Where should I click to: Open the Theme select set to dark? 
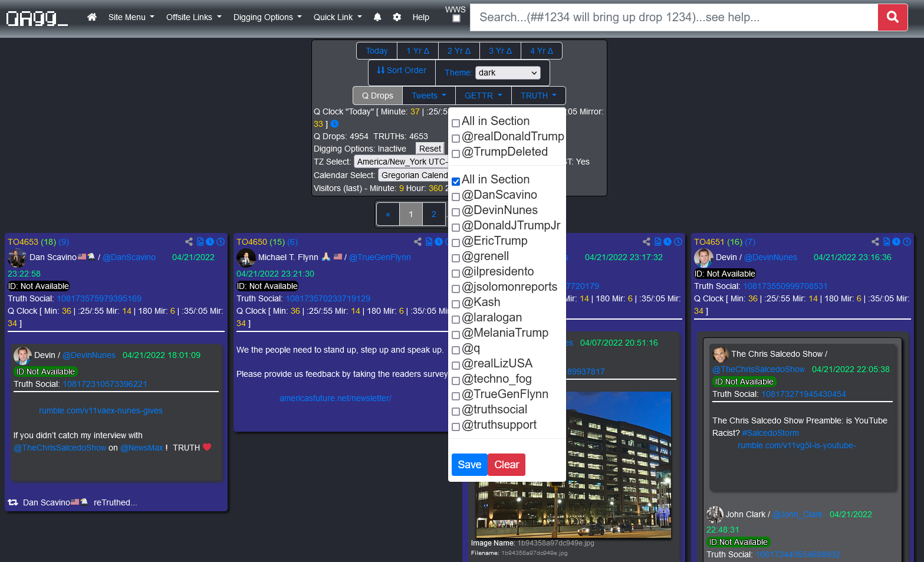508,73
